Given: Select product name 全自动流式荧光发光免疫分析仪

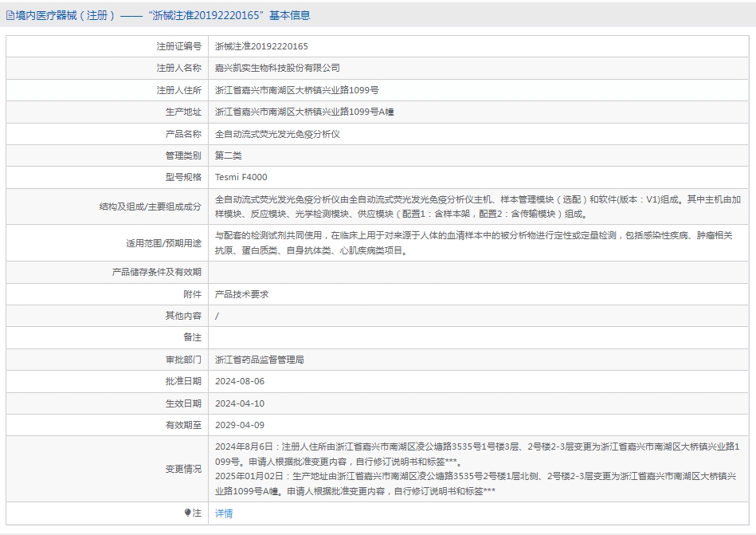Looking at the screenshot, I should (277, 134).
